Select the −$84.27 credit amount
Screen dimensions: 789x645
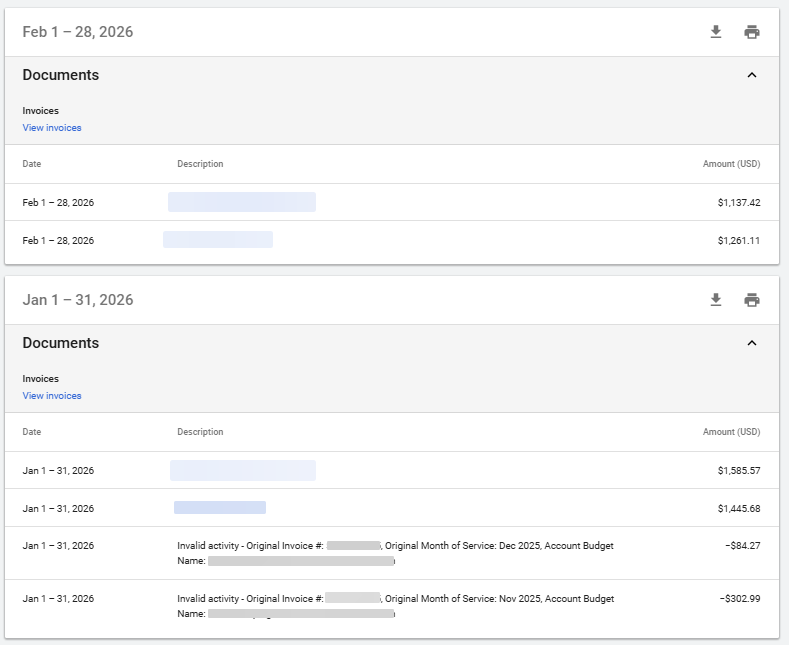click(x=743, y=546)
